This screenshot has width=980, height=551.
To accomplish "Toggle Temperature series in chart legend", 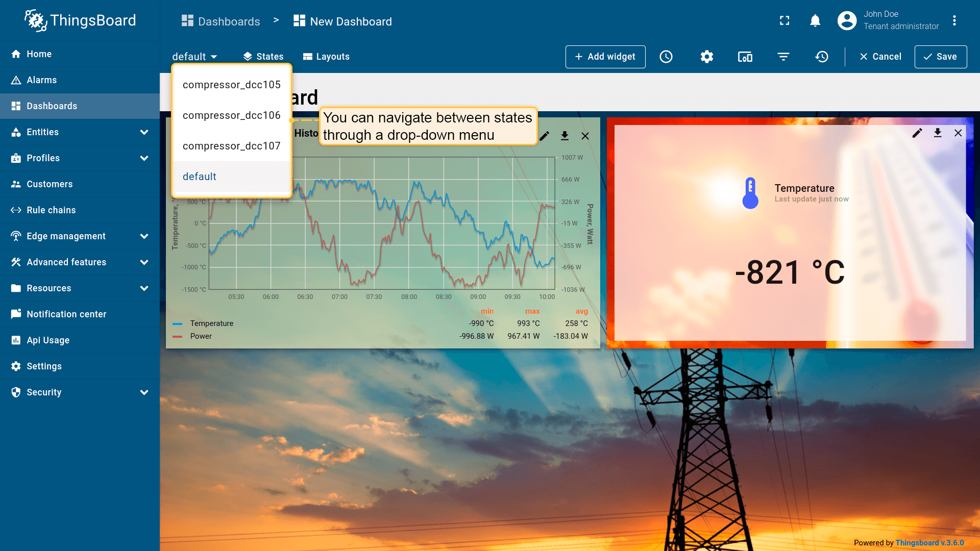I will [x=211, y=323].
